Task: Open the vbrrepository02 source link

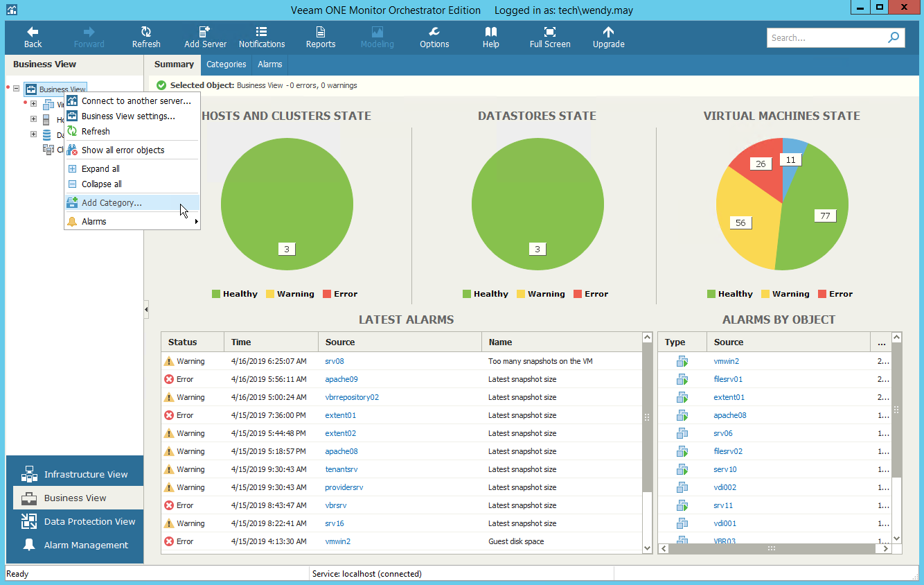Action: click(352, 397)
